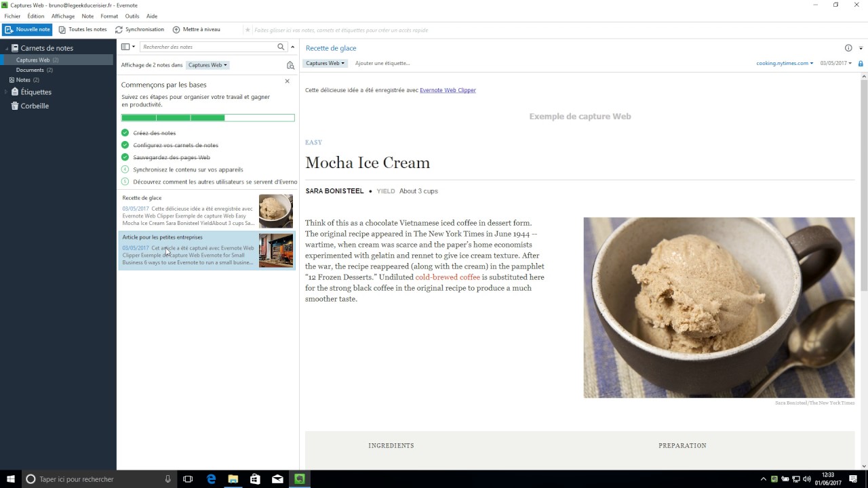Open File Explorer from the taskbar
Screen dimensions: 868x488
[233, 479]
